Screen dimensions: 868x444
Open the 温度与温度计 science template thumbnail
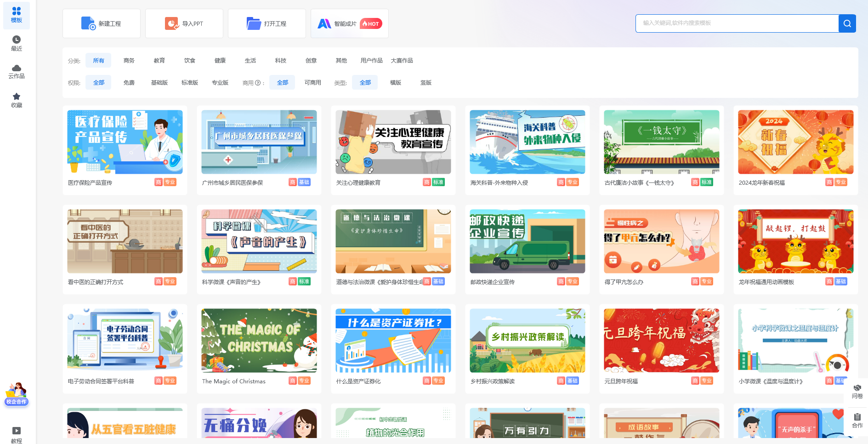tap(796, 341)
